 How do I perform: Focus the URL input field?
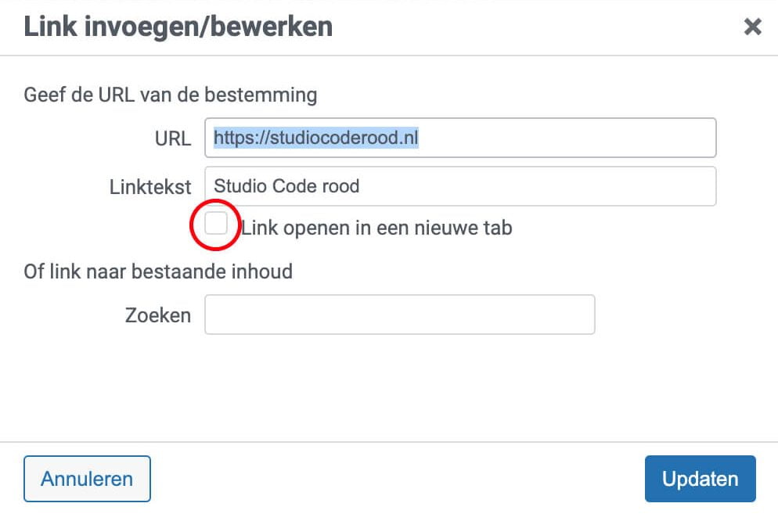[x=460, y=138]
